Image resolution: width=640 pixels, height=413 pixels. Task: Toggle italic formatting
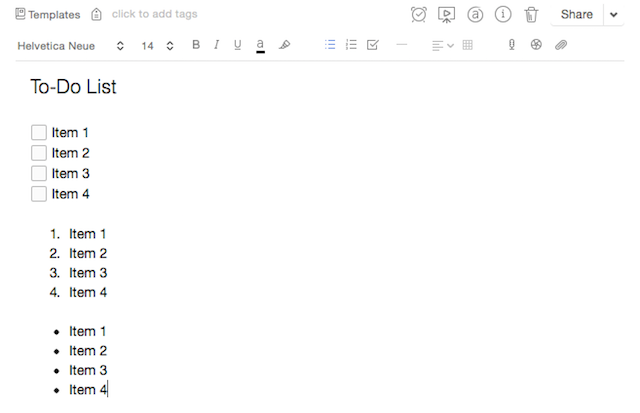point(216,44)
